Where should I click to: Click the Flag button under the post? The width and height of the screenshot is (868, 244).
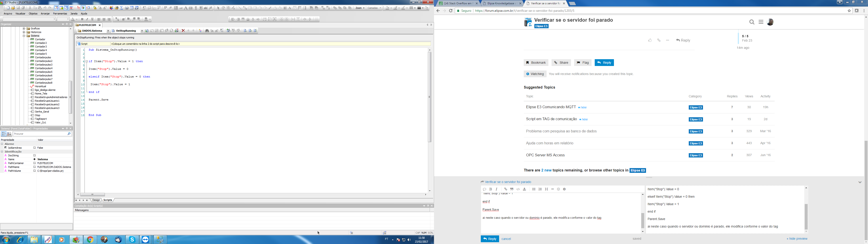[x=583, y=63]
